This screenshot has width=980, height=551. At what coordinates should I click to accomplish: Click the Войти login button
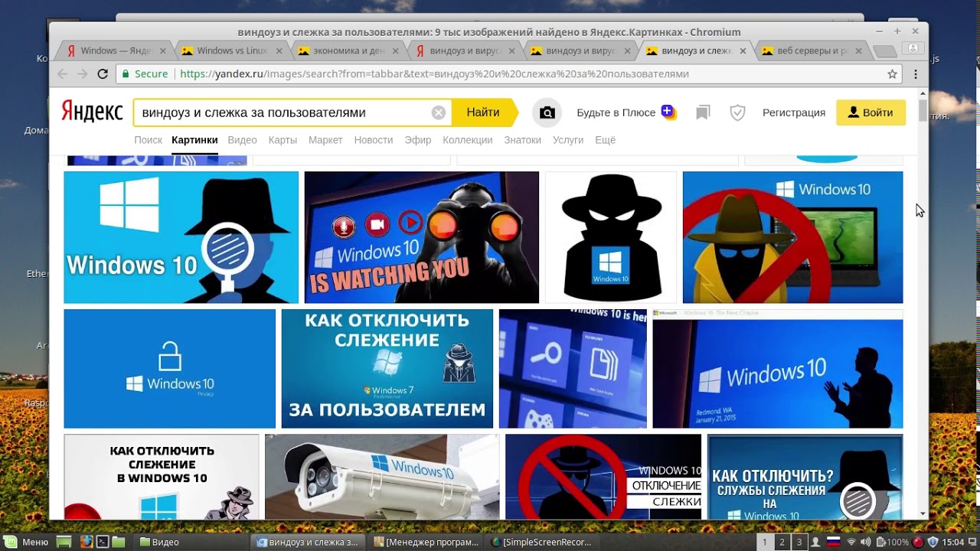(x=871, y=112)
